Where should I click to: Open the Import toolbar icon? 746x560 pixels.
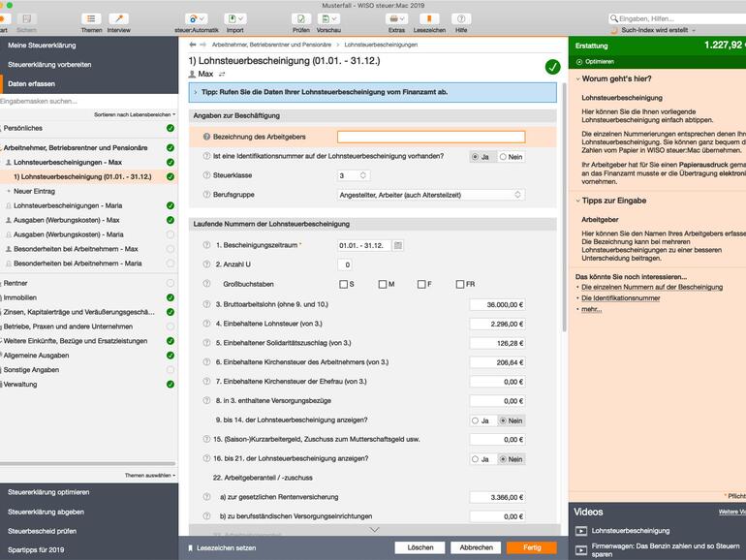234,19
